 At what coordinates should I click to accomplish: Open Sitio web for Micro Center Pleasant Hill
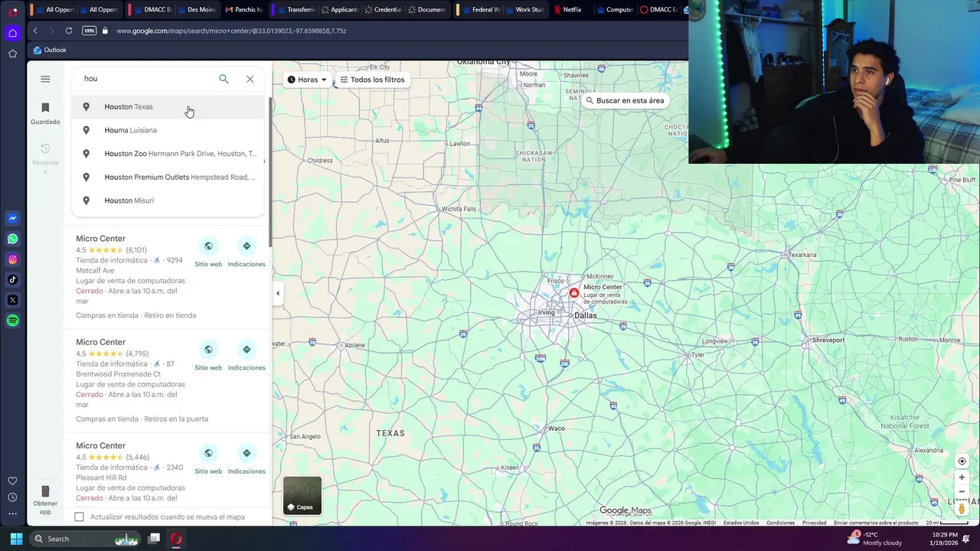208,460
